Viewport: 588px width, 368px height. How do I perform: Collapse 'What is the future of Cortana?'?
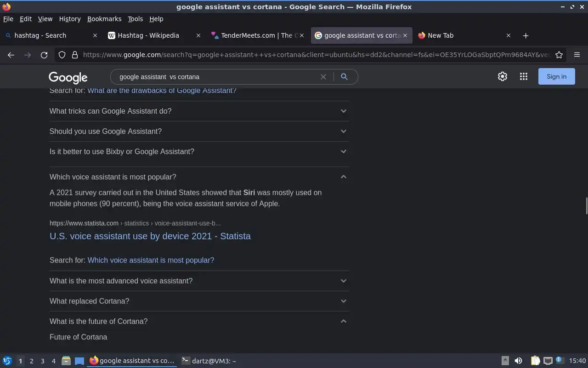point(198,321)
